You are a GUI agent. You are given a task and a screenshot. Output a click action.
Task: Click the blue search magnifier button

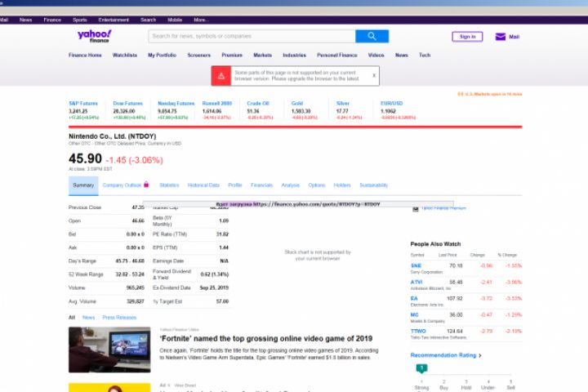tap(372, 36)
